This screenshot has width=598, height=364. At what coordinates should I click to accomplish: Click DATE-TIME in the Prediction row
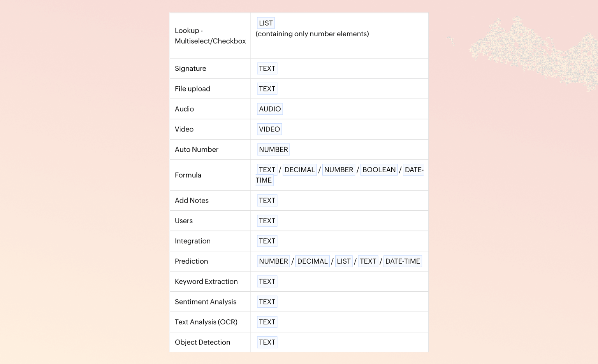point(403,261)
